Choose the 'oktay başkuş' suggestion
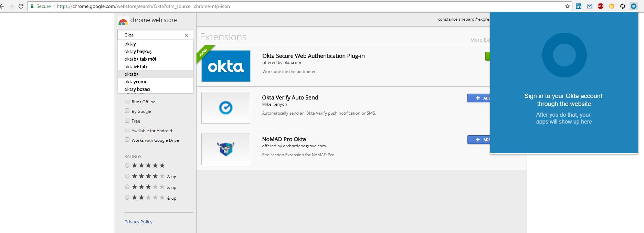The width and height of the screenshot is (644, 233). pyautogui.click(x=155, y=51)
